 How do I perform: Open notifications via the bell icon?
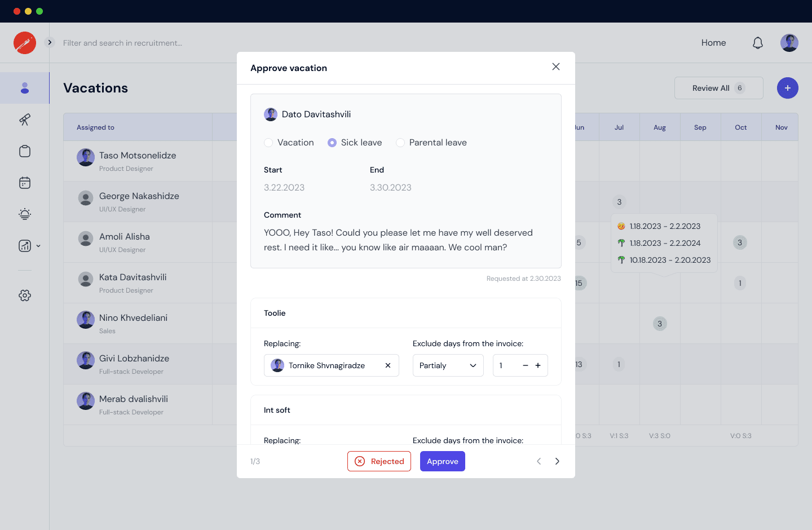click(x=758, y=42)
